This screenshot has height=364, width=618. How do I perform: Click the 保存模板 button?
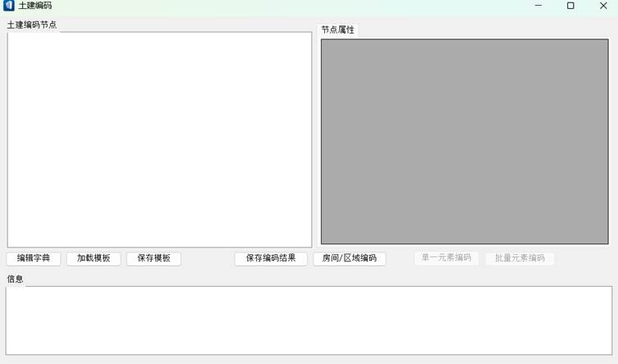point(153,258)
